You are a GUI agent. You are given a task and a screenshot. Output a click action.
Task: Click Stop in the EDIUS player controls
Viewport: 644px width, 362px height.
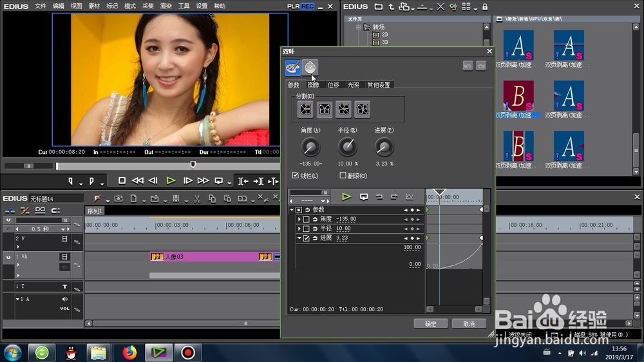coord(122,181)
